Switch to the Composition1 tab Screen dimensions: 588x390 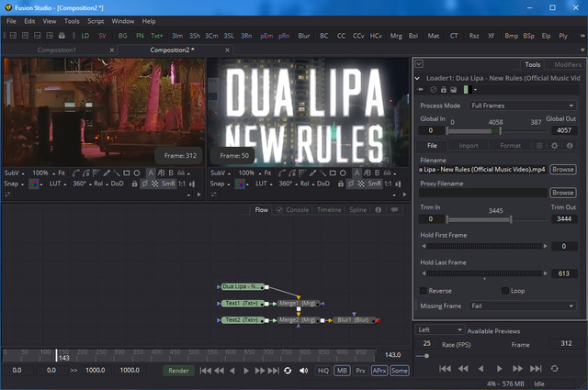coord(56,50)
